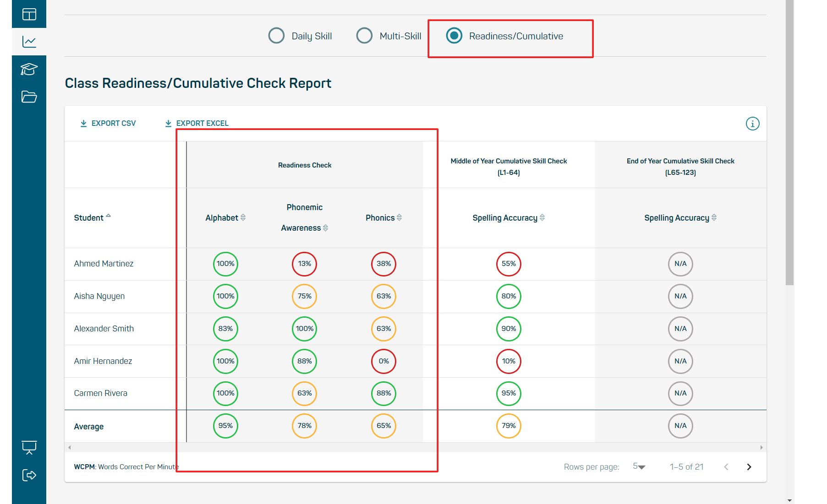Viewport: 827px width, 504px height.
Task: Click the 1–5 of 21 pagination text
Action: pos(686,467)
